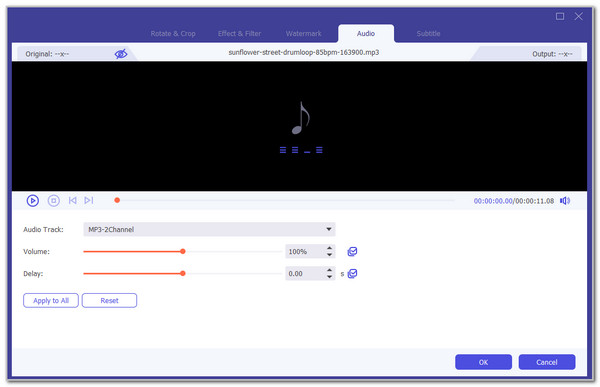Select the Subtitle tab
This screenshot has width=600, height=387.
[x=429, y=34]
